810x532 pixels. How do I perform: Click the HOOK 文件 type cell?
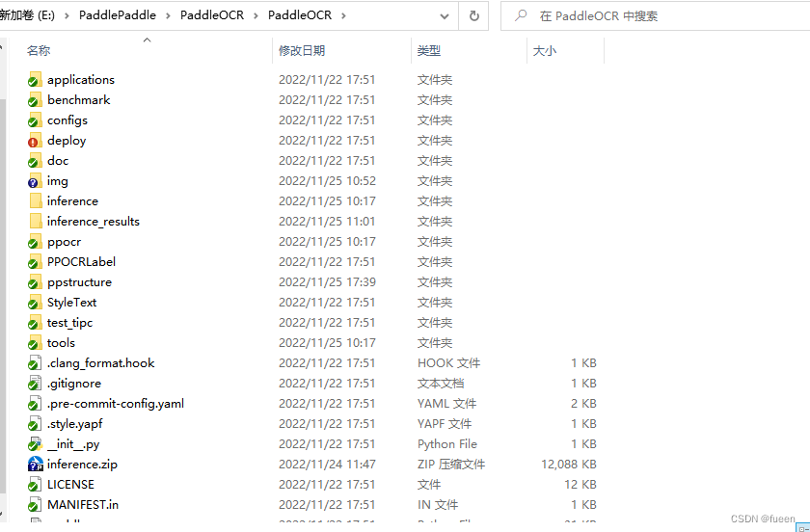[x=449, y=363]
